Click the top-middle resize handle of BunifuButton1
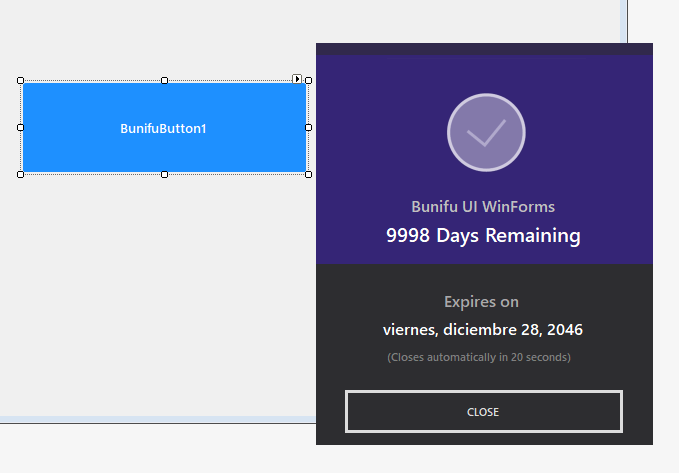This screenshot has height=473, width=679. click(x=165, y=81)
